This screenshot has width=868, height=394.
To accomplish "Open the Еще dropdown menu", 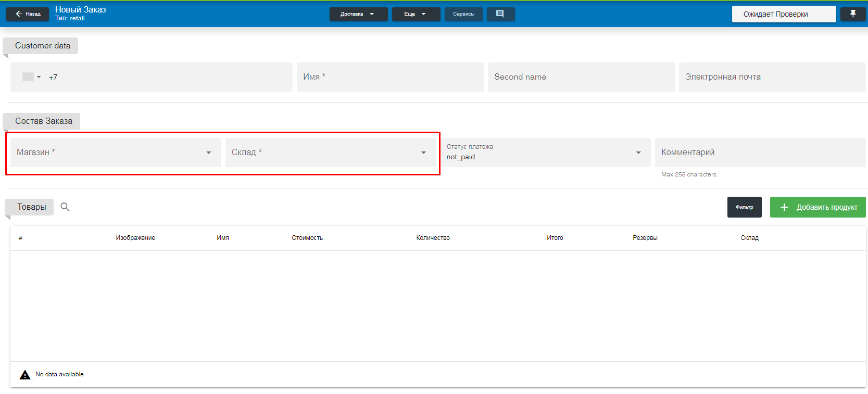I will (416, 14).
